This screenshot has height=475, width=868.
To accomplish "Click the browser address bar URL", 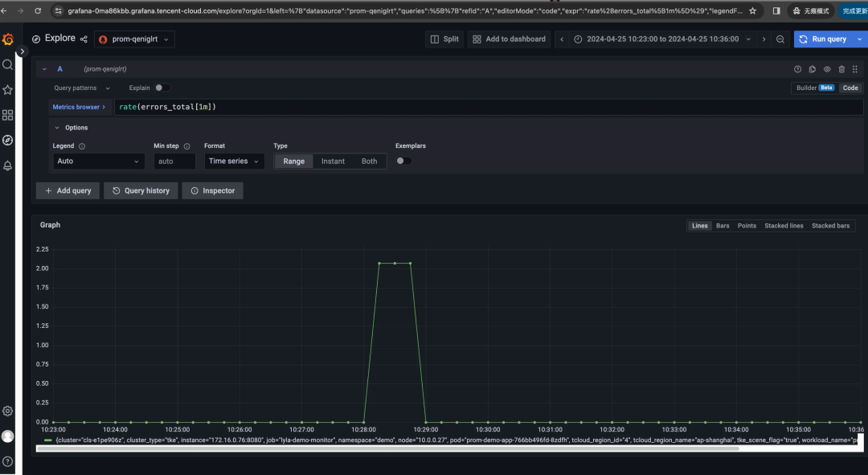I will (404, 10).
